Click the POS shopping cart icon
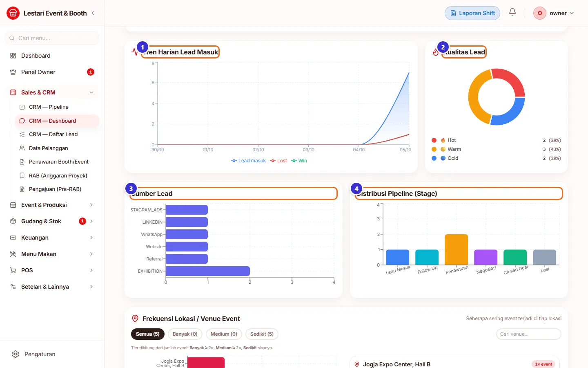This screenshot has height=368, width=588. pos(13,270)
